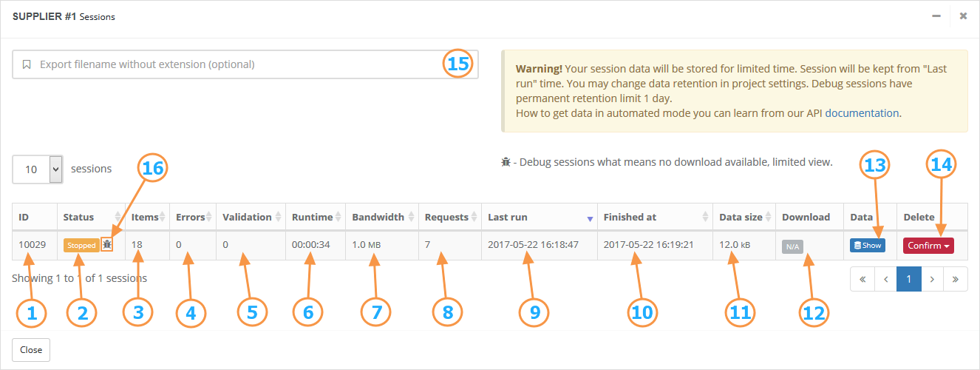This screenshot has height=370, width=980.
Task: Click the N/A download badge
Action: coord(792,246)
